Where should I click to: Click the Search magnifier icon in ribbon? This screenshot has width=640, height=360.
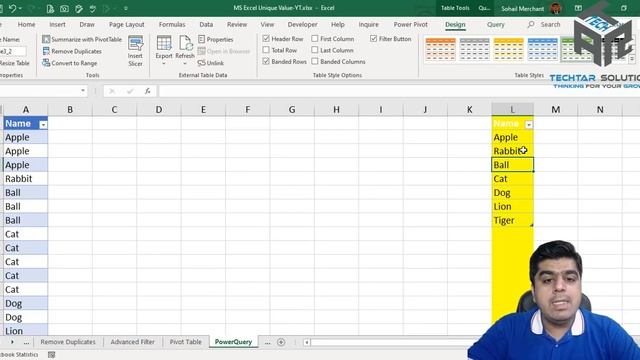531,24
